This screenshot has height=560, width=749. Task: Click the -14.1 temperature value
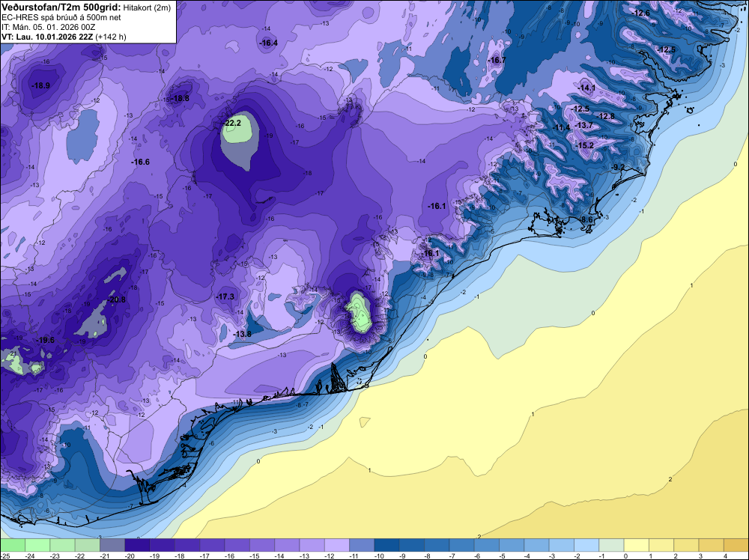click(586, 88)
